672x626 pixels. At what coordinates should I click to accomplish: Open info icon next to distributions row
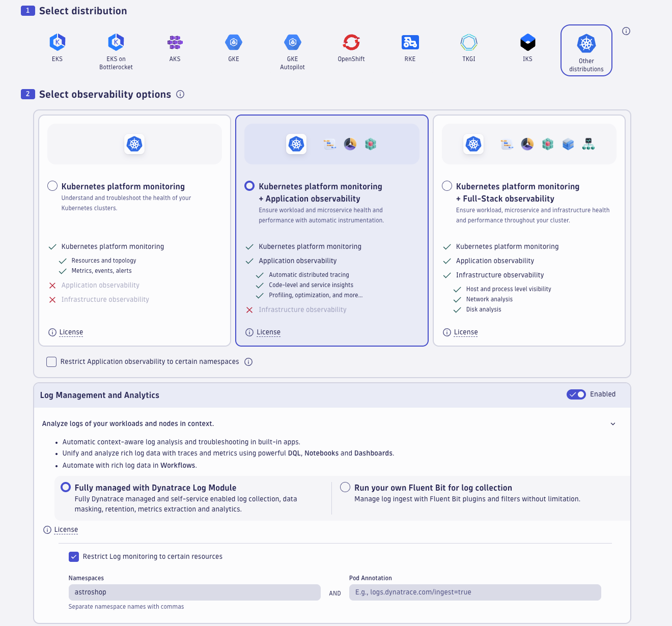click(626, 31)
